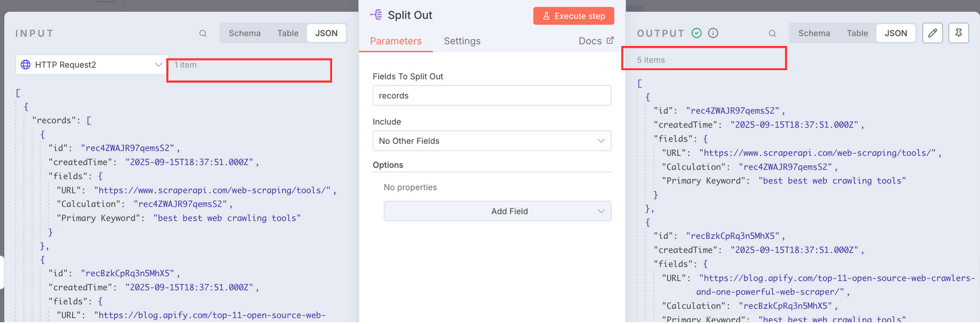Expand the Include dropdown showing No Other Fields
This screenshot has width=980, height=324.
pos(491,141)
